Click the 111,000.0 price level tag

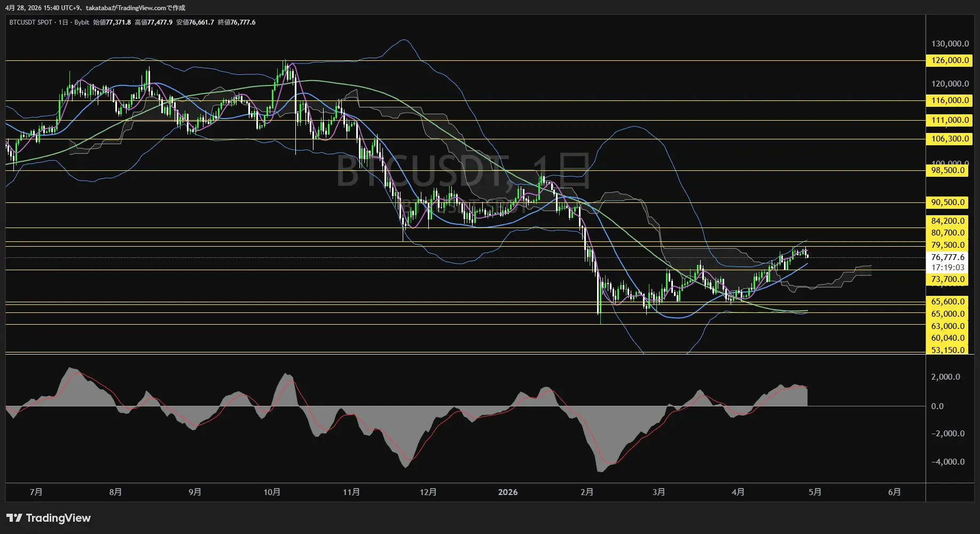pyautogui.click(x=950, y=120)
